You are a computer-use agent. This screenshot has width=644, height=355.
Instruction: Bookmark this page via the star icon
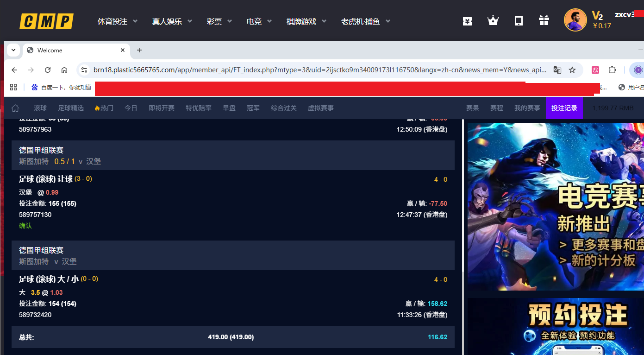coord(573,70)
